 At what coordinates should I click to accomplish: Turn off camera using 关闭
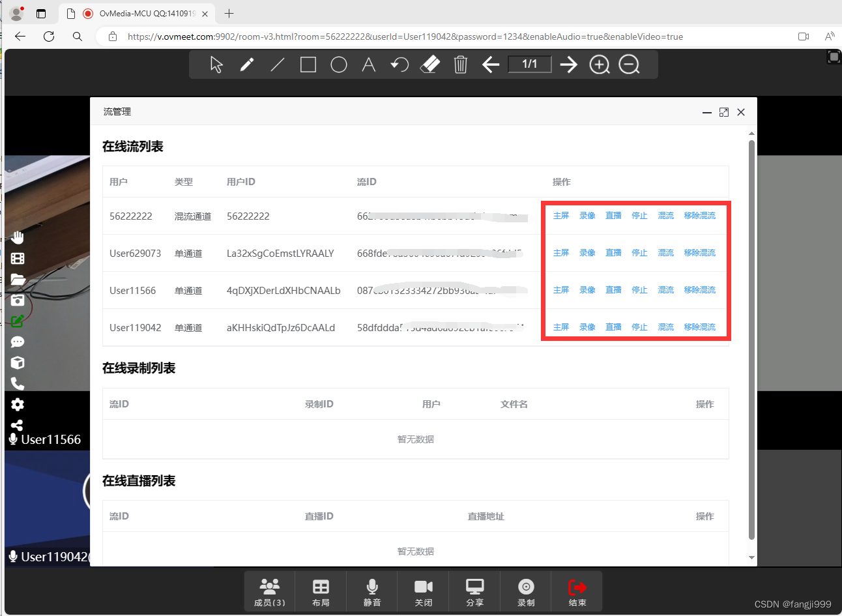(423, 591)
